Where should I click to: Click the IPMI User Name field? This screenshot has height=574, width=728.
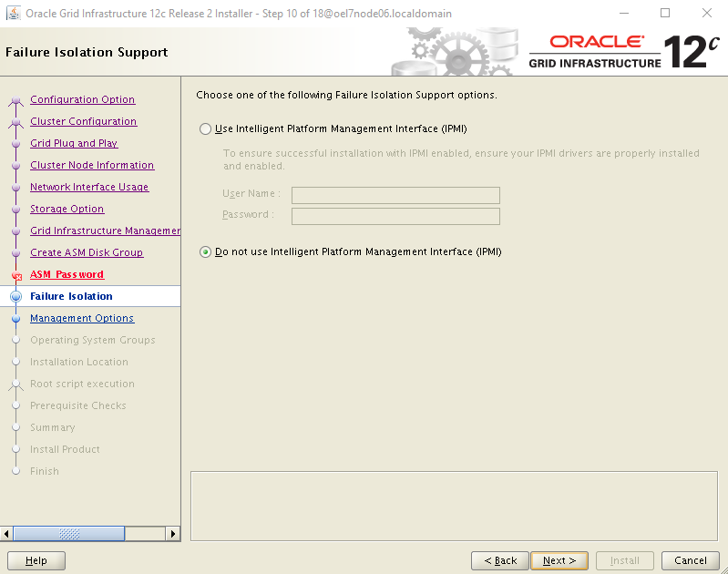[395, 195]
